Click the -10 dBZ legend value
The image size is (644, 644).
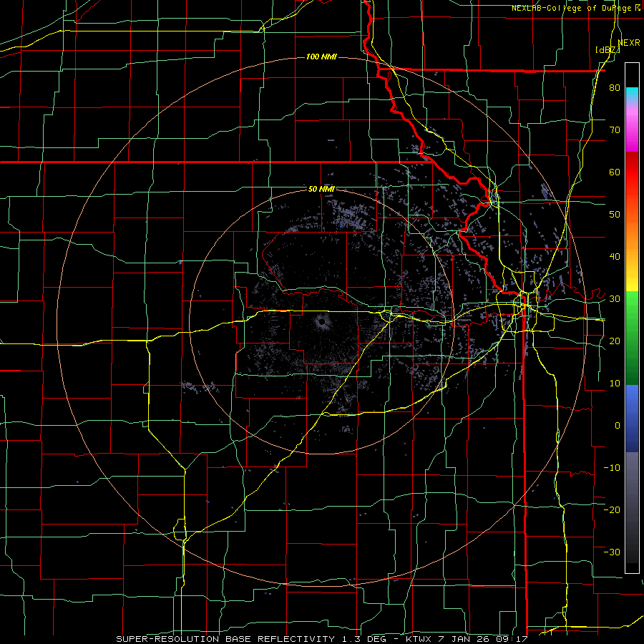(x=612, y=467)
